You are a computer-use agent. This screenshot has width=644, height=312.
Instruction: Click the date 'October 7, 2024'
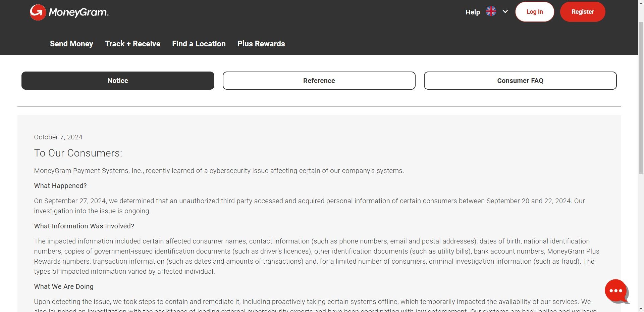(x=58, y=137)
